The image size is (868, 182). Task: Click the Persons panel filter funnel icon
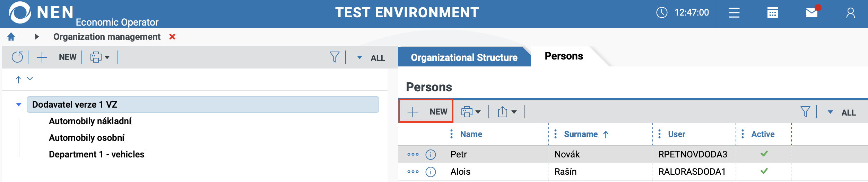point(805,112)
